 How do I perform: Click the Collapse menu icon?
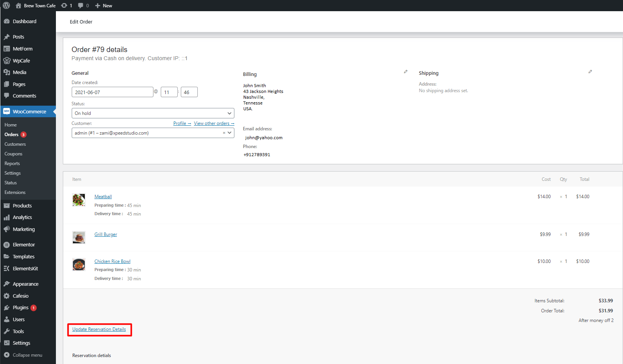pyautogui.click(x=7, y=355)
